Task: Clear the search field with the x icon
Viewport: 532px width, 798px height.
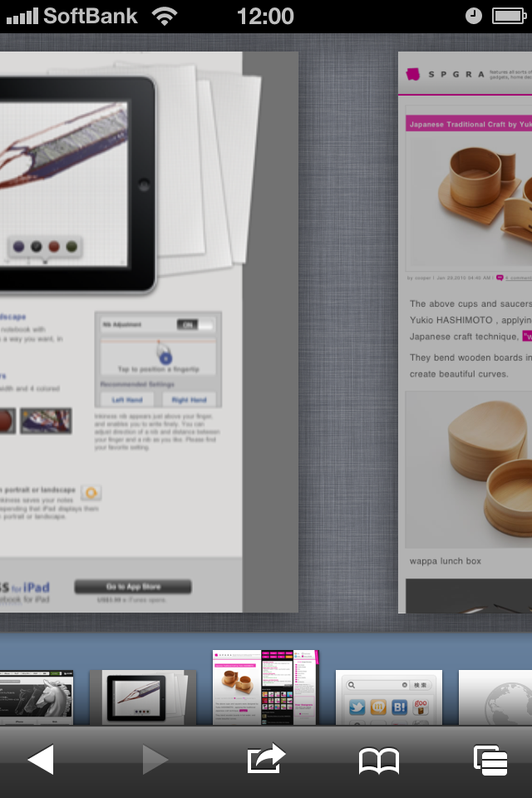Action: point(405,685)
